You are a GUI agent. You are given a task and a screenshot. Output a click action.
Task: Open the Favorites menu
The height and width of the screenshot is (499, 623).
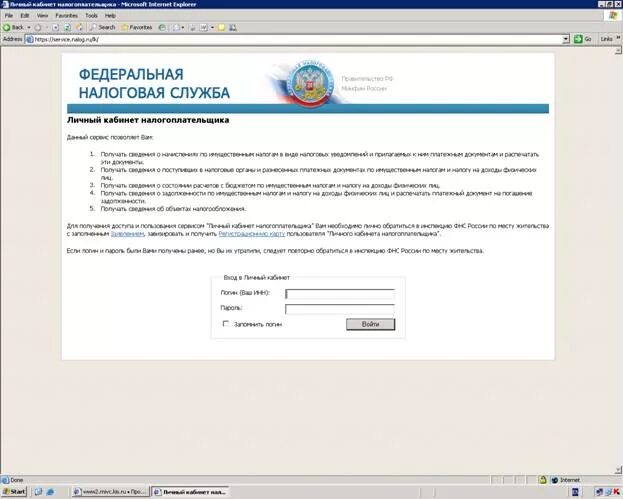(66, 15)
